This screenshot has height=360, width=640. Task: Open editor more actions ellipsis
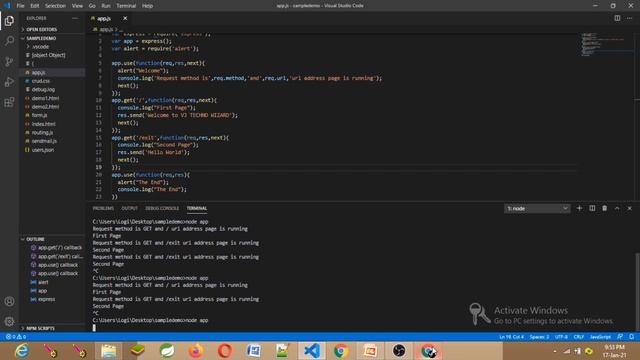[629, 18]
